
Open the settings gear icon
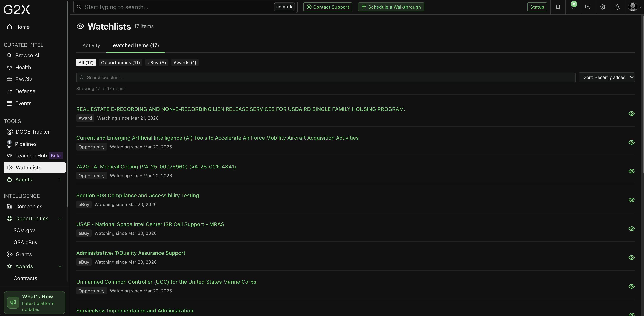coord(603,7)
